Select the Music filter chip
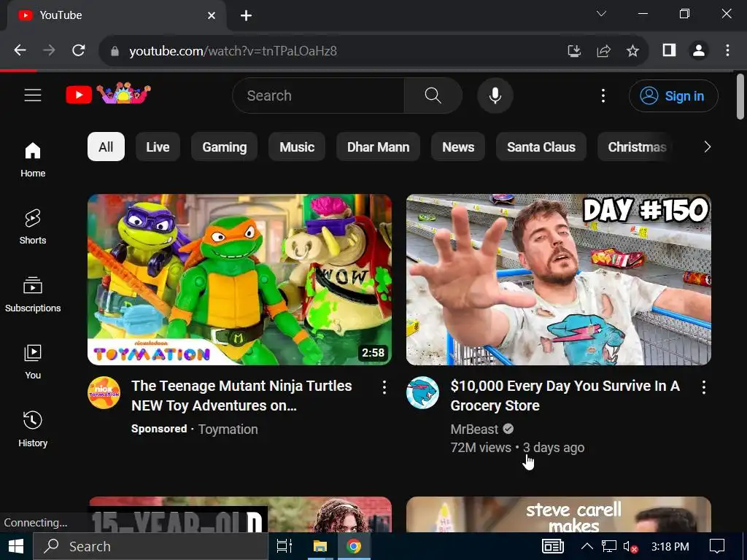Screen dimensions: 747x560 tap(297, 147)
